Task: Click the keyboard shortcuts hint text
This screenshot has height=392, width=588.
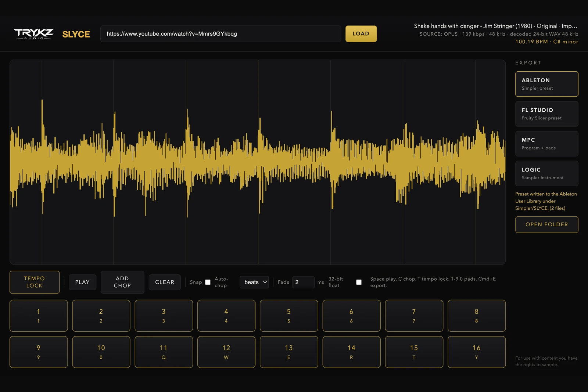Action: (x=433, y=282)
